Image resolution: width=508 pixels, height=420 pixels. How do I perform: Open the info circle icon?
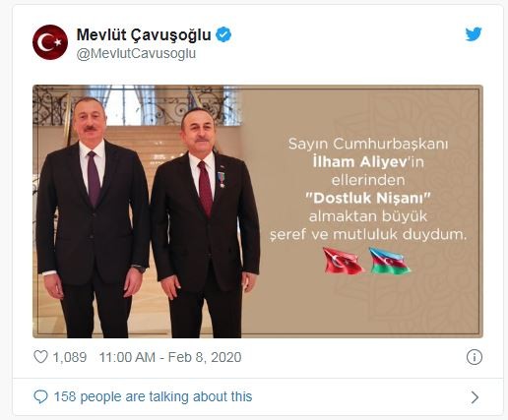point(475,357)
